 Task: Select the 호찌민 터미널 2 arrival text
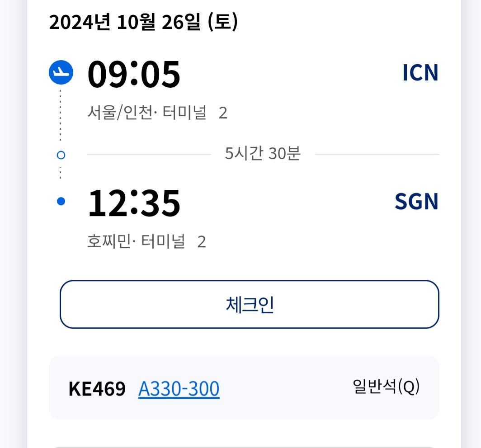click(146, 242)
